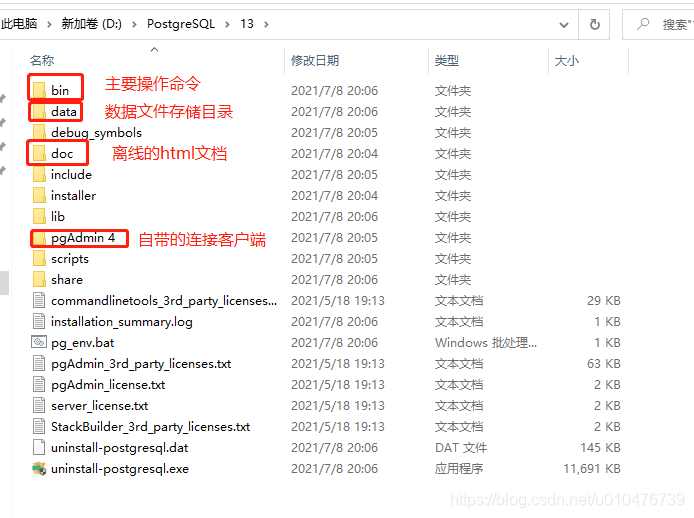Select the include folder name
Image resolution: width=694 pixels, height=518 pixels.
[x=71, y=175]
